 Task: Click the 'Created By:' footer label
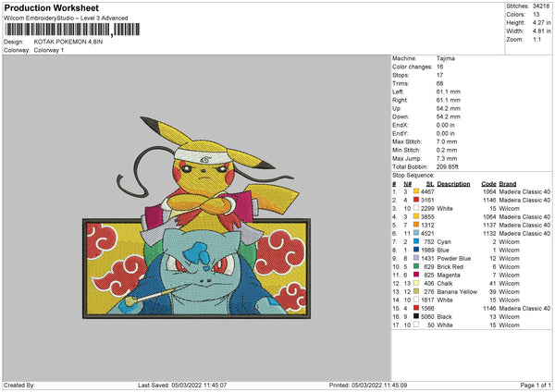coord(19,385)
